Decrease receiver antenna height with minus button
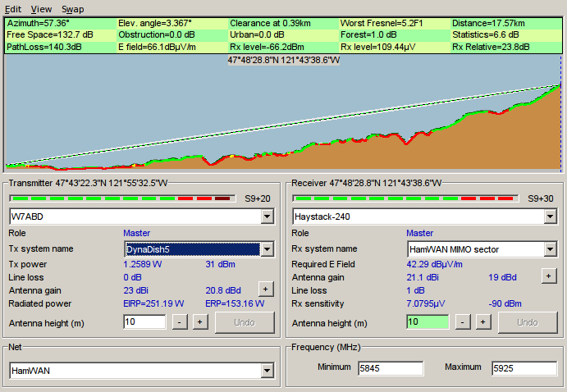 pyautogui.click(x=463, y=322)
